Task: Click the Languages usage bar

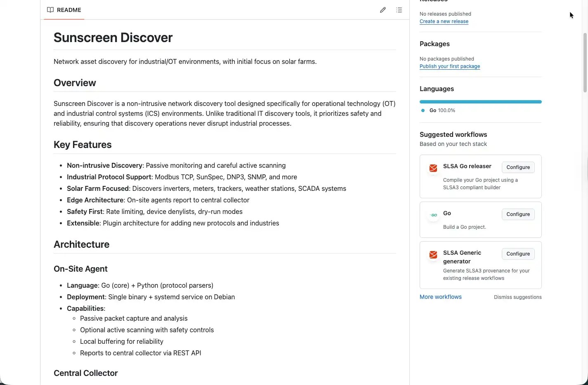Action: pos(480,102)
